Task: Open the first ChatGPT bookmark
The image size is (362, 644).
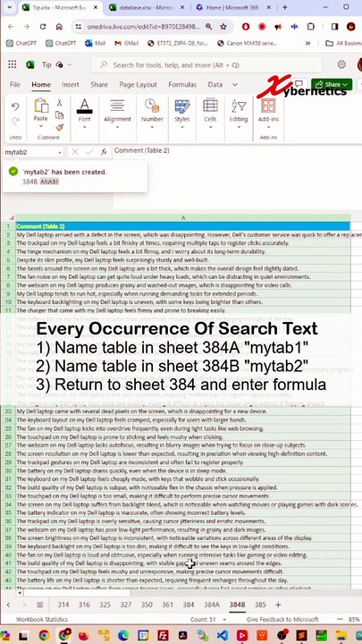Action: [22, 43]
